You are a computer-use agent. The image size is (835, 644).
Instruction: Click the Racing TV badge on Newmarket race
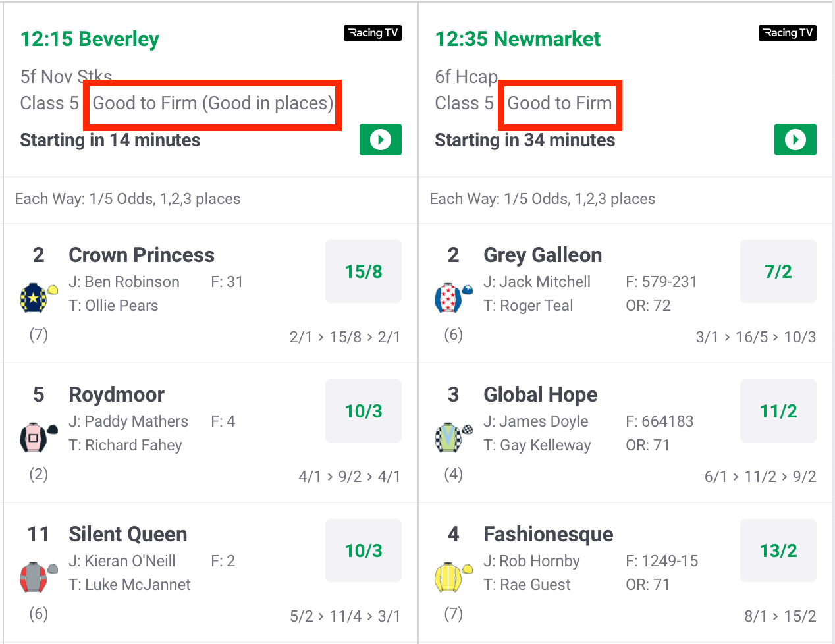[x=788, y=32]
